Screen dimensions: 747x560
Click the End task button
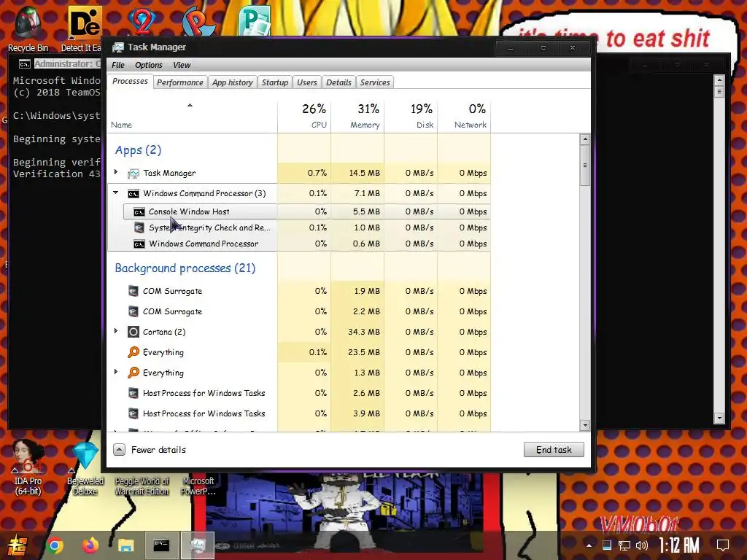coord(554,449)
